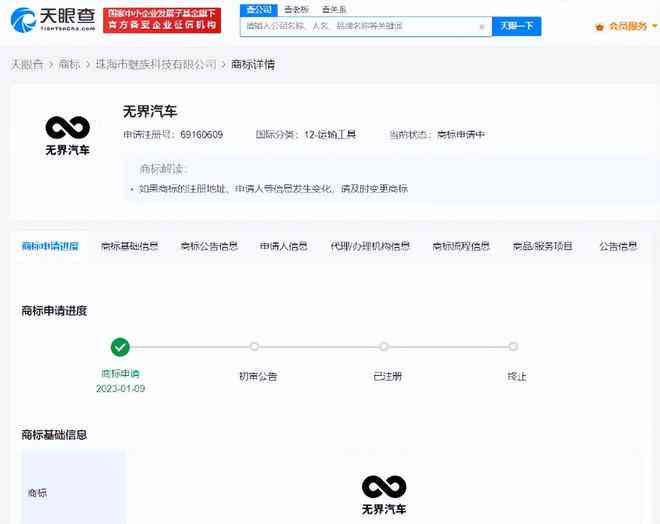Click the 无界汽车 trademark logo thumbnail at top
660x524 pixels.
coord(67,136)
